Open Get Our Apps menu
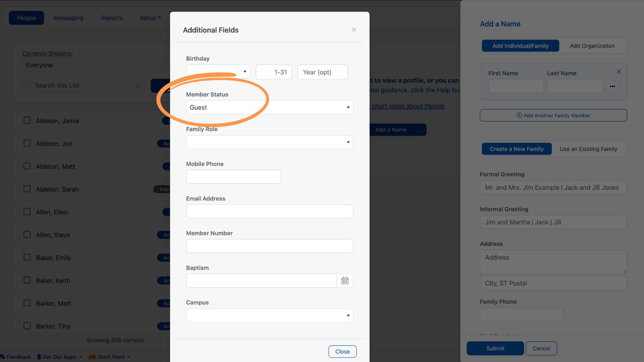The image size is (644, 362). [x=60, y=357]
